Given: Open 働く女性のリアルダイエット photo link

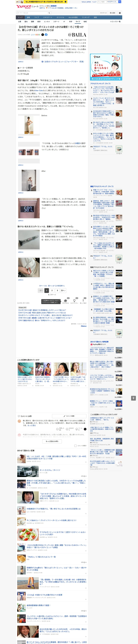Looking at the screenshot, I should (63, 62).
